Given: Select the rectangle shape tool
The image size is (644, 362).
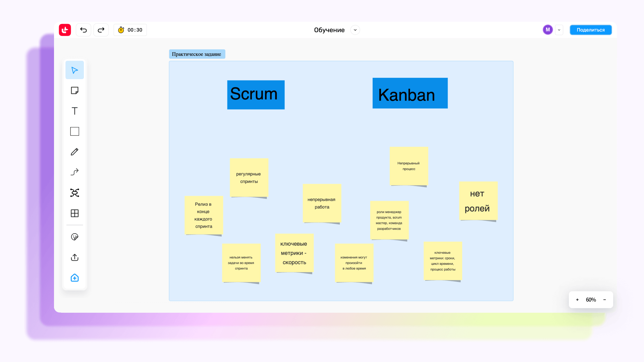Looking at the screenshot, I should pyautogui.click(x=74, y=131).
